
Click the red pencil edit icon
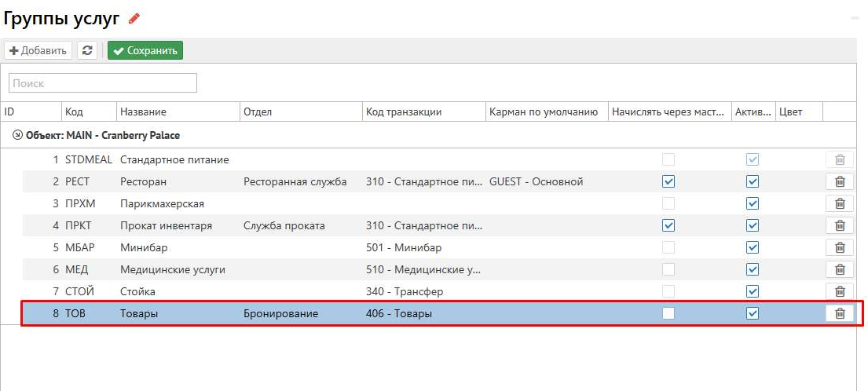134,18
